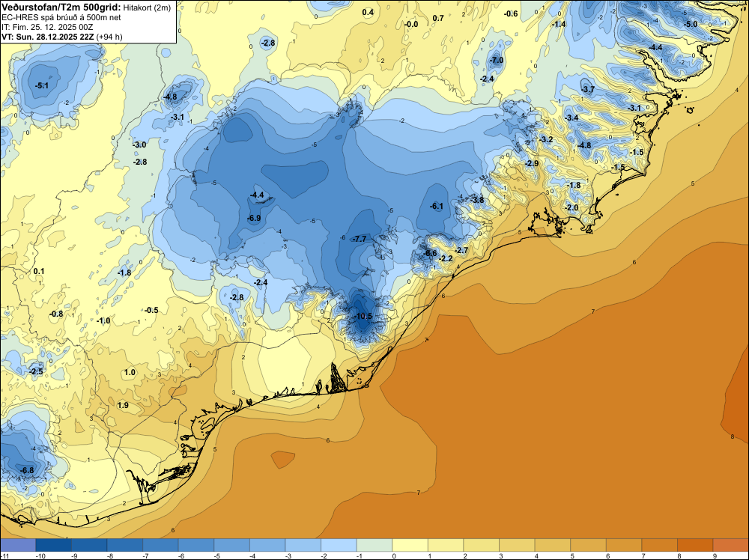Click the legend tick label 9
Screen dimensions: 749x560
coord(715,556)
